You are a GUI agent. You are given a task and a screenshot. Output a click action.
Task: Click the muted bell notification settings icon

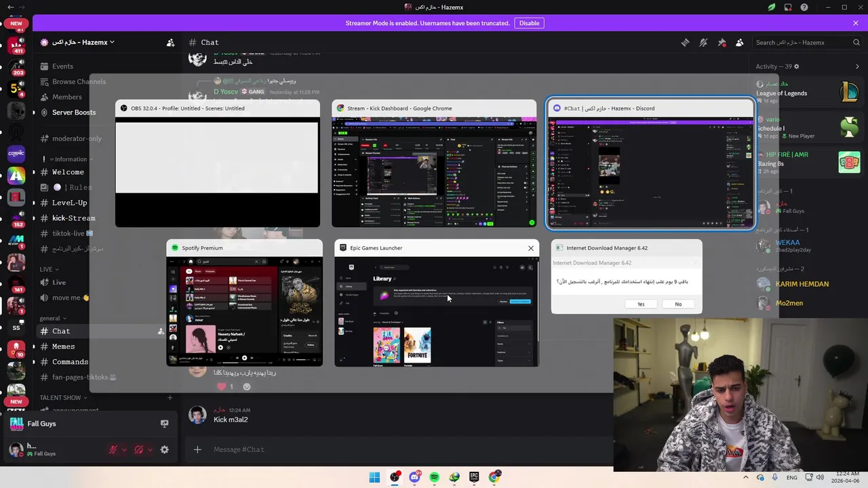[703, 42]
